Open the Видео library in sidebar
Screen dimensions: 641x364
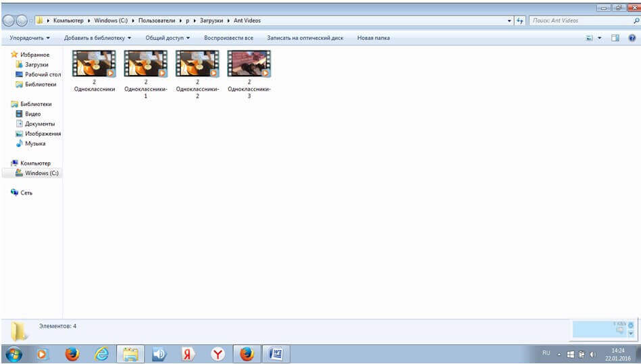click(32, 114)
